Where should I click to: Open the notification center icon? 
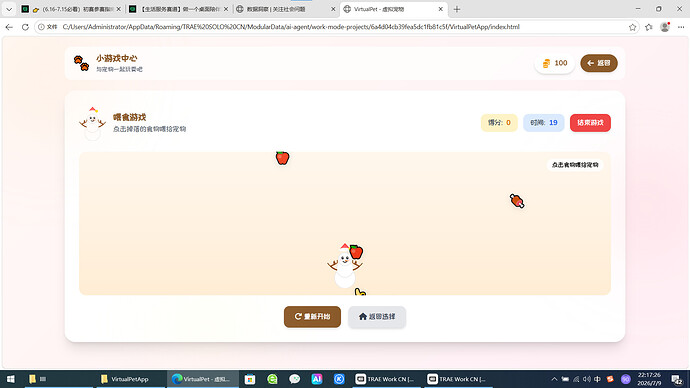677,379
